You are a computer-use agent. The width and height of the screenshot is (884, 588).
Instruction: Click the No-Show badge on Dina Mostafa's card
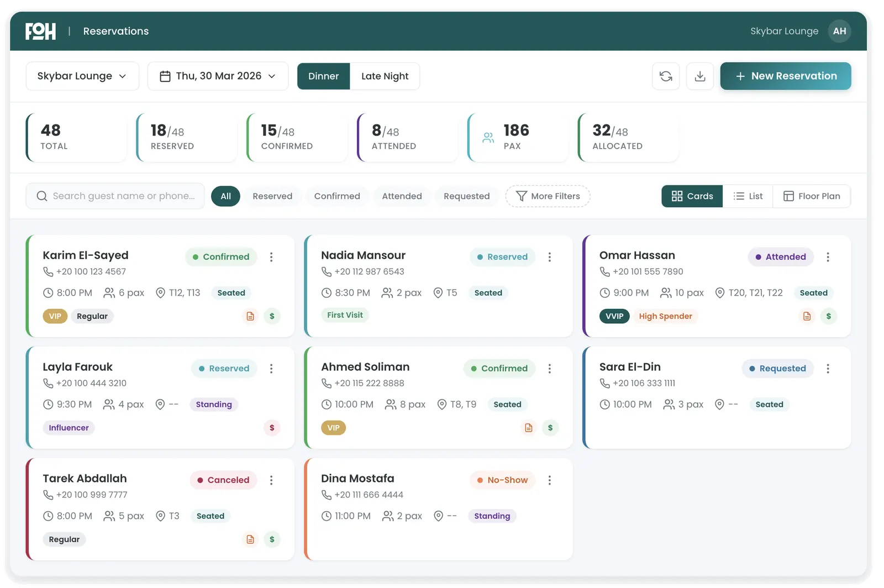pos(503,480)
